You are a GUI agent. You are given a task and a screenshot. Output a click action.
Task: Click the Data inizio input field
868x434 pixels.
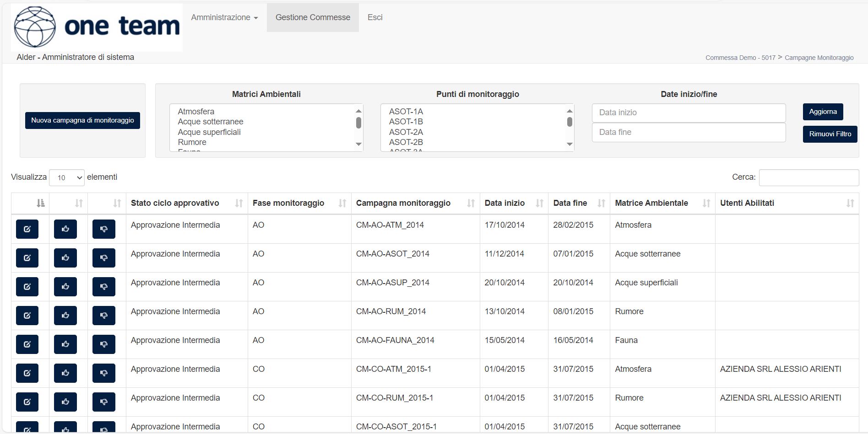689,113
